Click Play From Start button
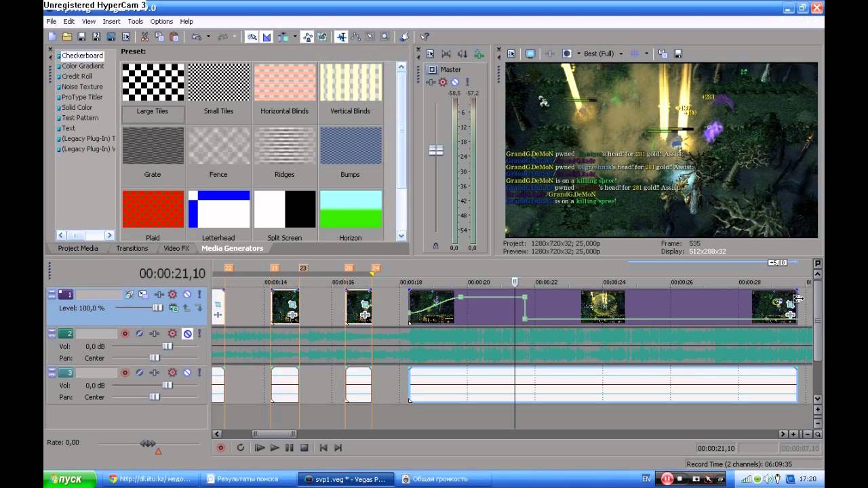 click(x=259, y=448)
